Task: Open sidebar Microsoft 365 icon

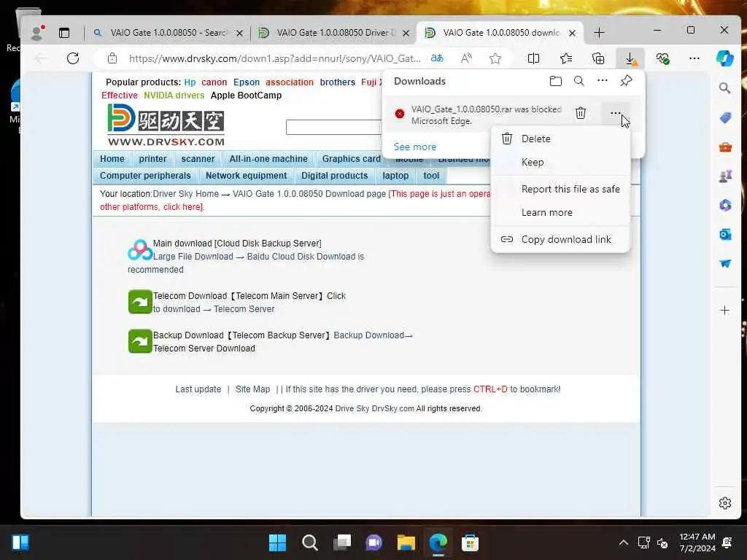Action: 725,205
